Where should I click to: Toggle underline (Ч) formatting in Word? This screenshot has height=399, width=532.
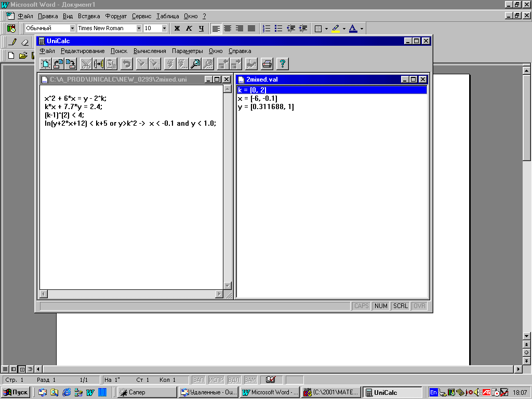tap(201, 29)
